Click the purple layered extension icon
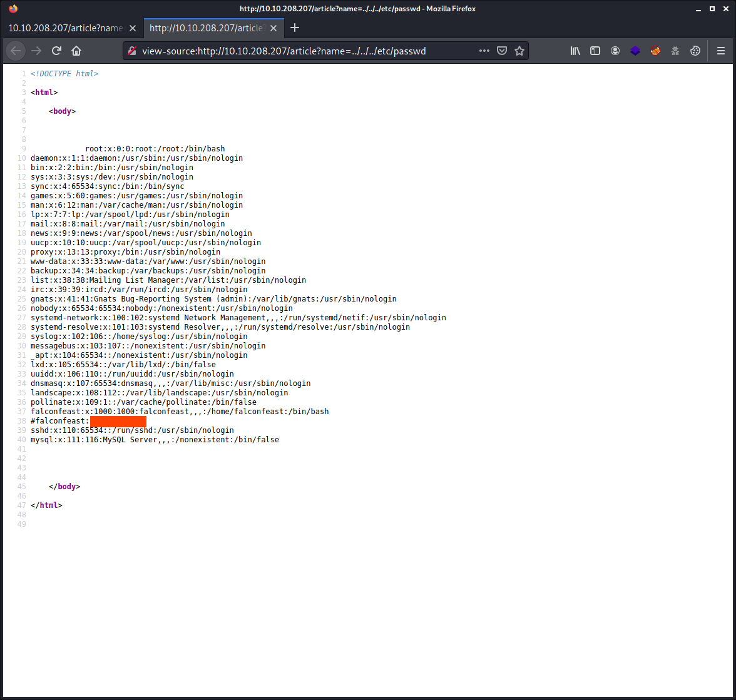This screenshot has height=700, width=736. click(635, 51)
